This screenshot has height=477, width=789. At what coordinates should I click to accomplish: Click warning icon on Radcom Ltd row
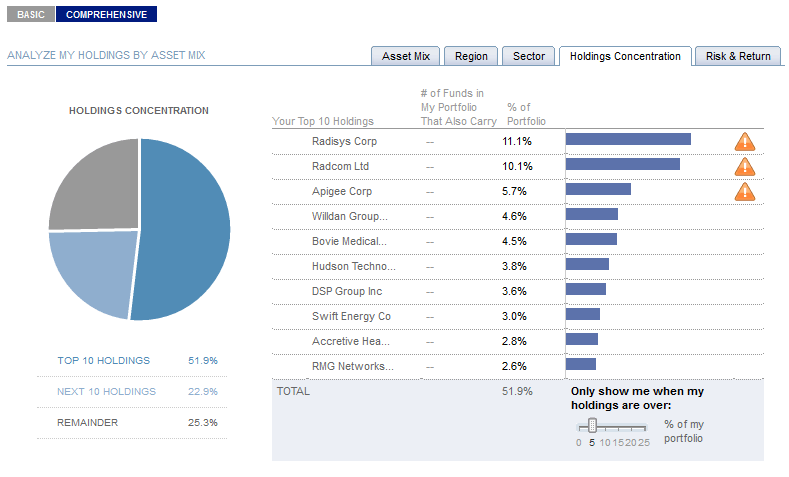[x=745, y=167]
